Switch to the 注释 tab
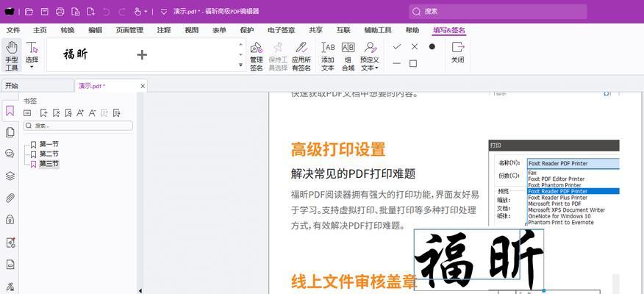This screenshot has height=294, width=644. coord(164,30)
